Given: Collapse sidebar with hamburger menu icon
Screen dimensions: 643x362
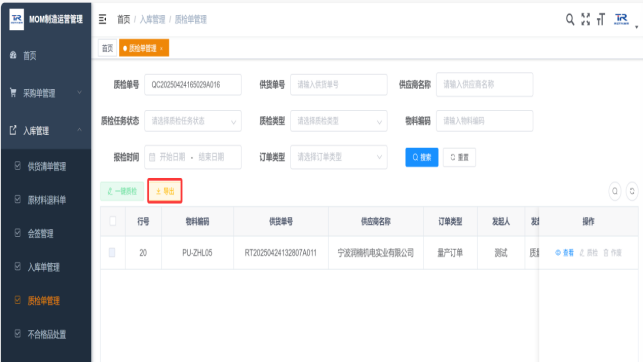Looking at the screenshot, I should click(103, 19).
